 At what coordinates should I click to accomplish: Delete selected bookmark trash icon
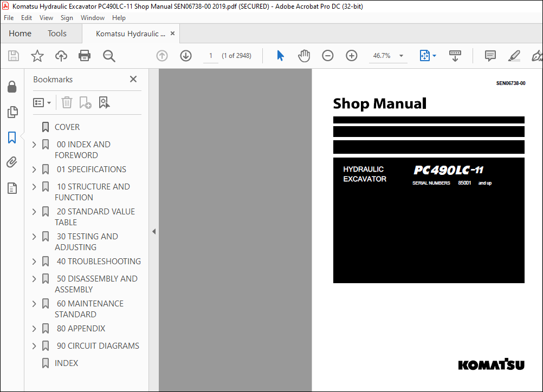(x=67, y=103)
